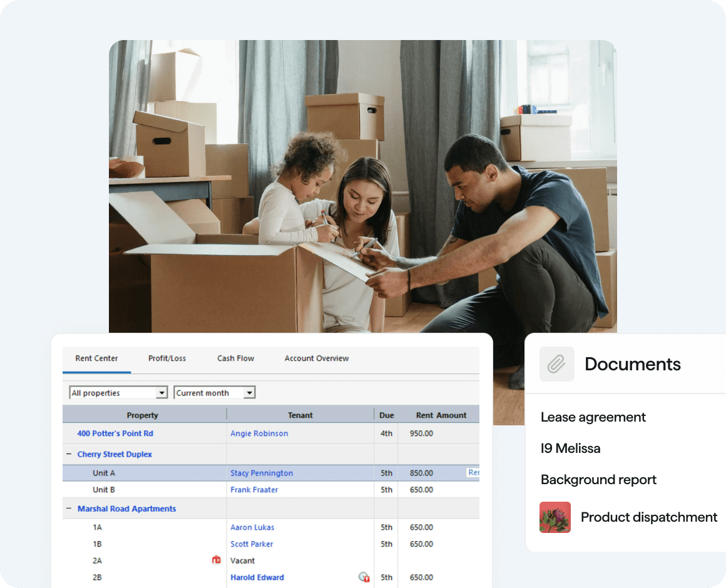This screenshot has width=726, height=588.
Task: Open the Background report document
Action: [x=598, y=480]
